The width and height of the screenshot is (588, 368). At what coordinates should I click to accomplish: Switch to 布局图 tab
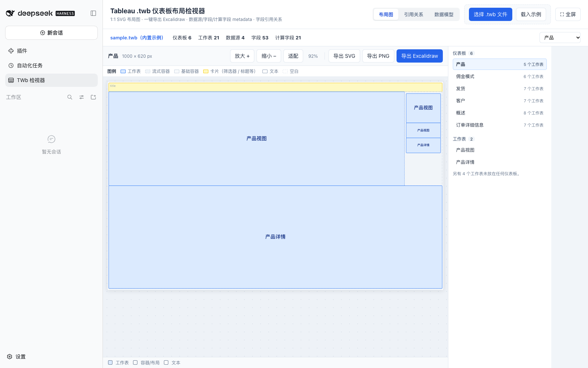pyautogui.click(x=386, y=14)
